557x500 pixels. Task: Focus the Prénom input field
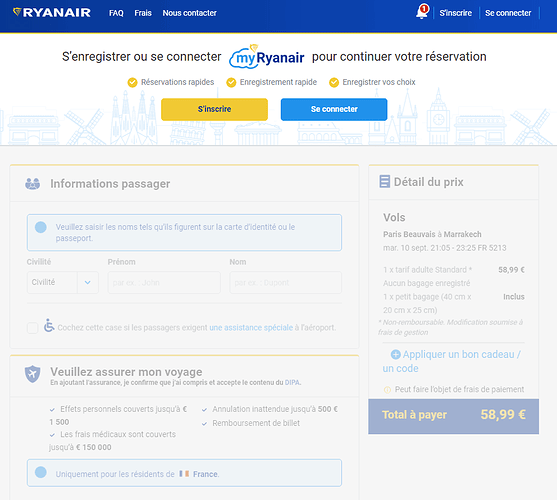(x=164, y=283)
